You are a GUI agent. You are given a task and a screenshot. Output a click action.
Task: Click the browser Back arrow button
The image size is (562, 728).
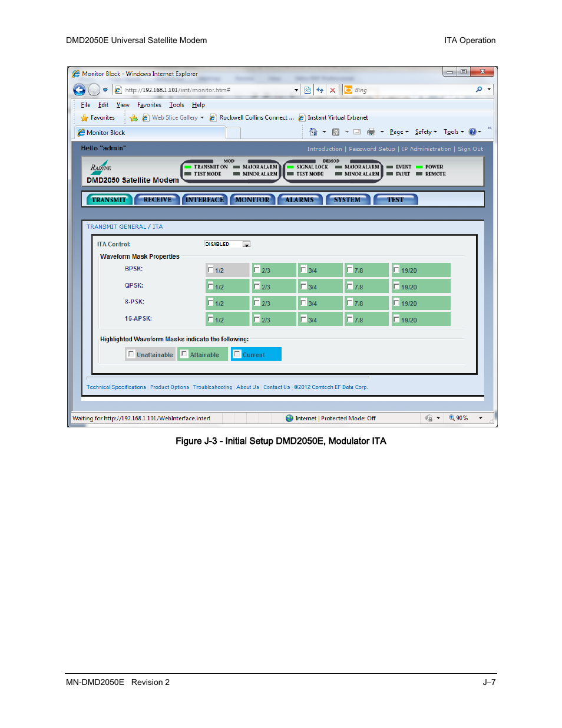tap(80, 90)
